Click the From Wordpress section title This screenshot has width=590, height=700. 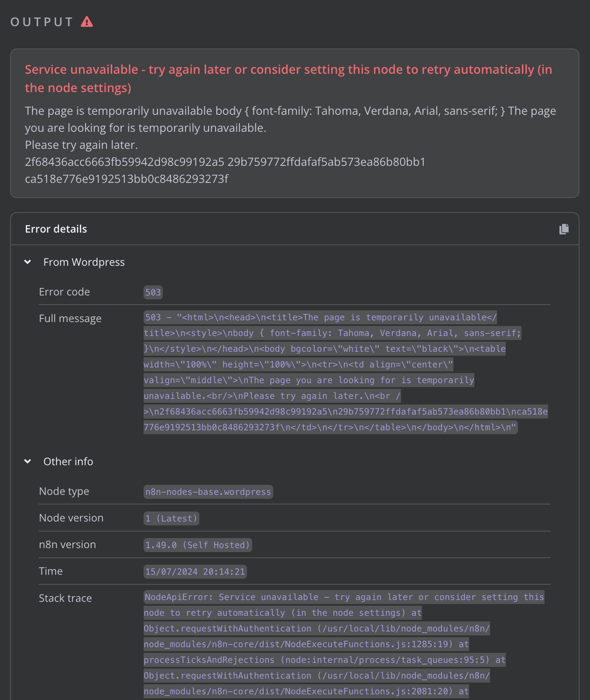pyautogui.click(x=84, y=262)
